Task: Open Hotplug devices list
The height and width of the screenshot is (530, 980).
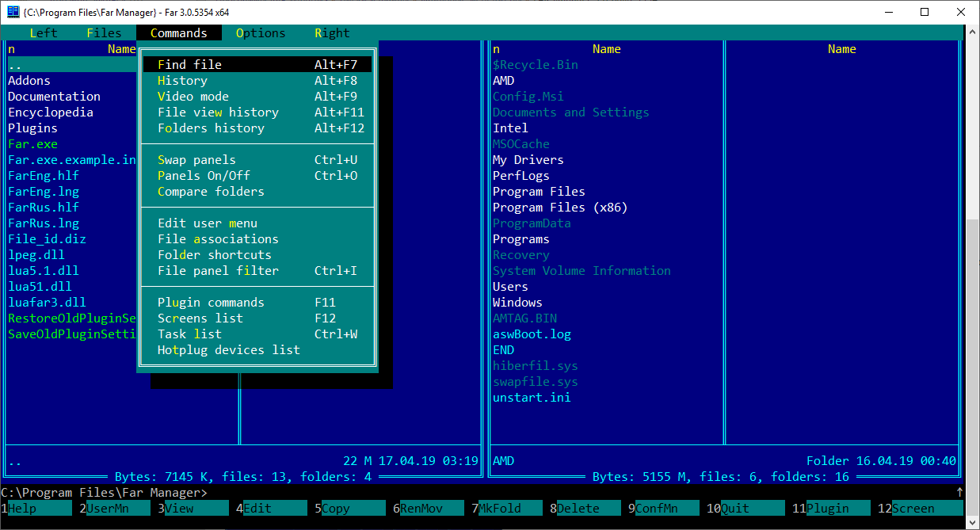Action: tap(229, 350)
